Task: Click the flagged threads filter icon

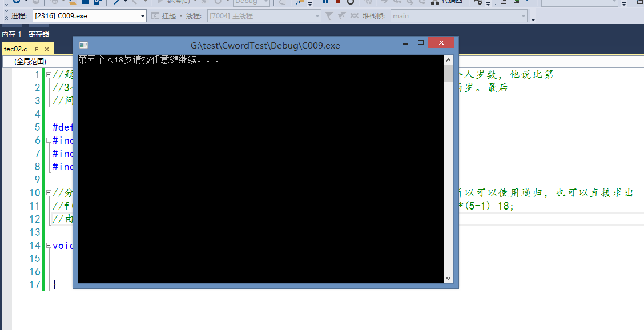Action: pos(341,16)
